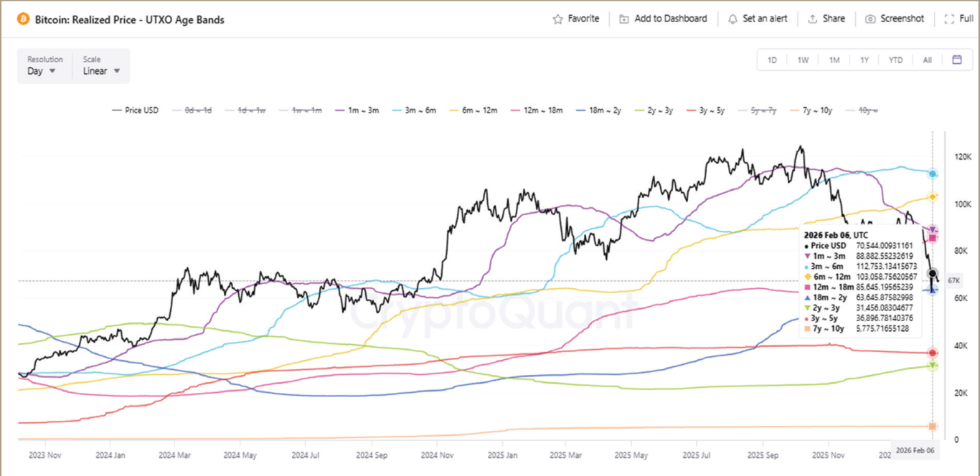This screenshot has height=476, width=980.
Task: Enable the hidden 1d ~ 1w series
Action: [245, 110]
